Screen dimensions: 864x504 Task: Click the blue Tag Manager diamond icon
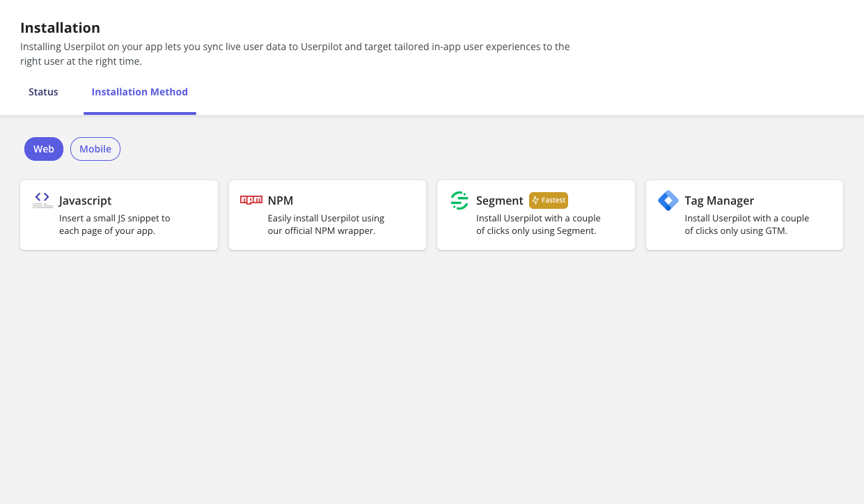pos(668,200)
